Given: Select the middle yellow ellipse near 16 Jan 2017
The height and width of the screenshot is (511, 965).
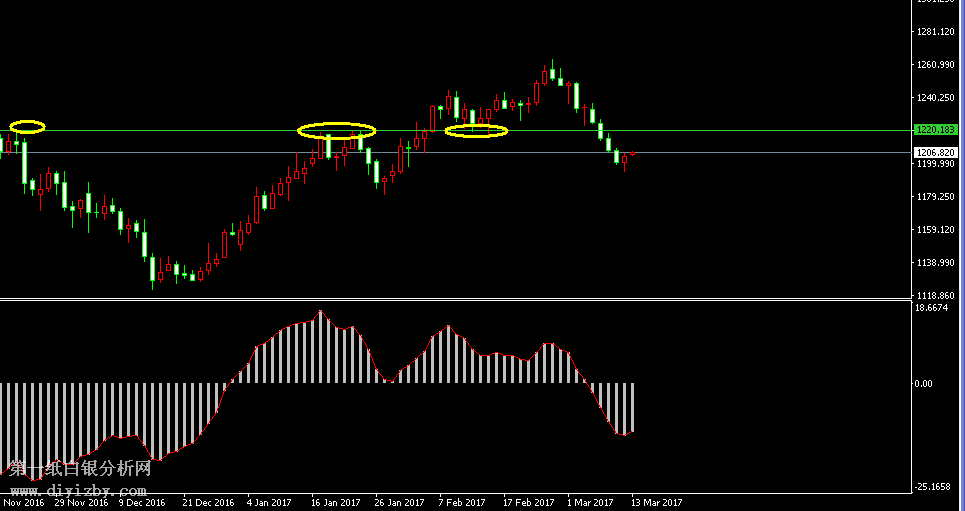Looking at the screenshot, I should 336,130.
